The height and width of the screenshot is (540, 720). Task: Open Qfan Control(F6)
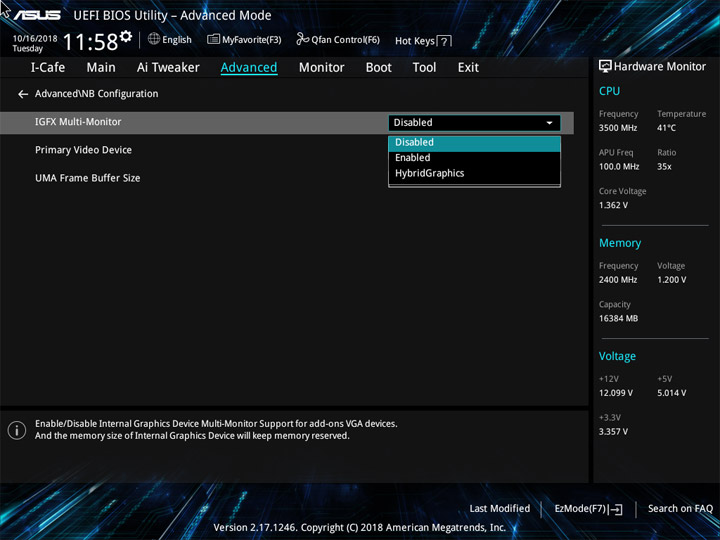[338, 39]
